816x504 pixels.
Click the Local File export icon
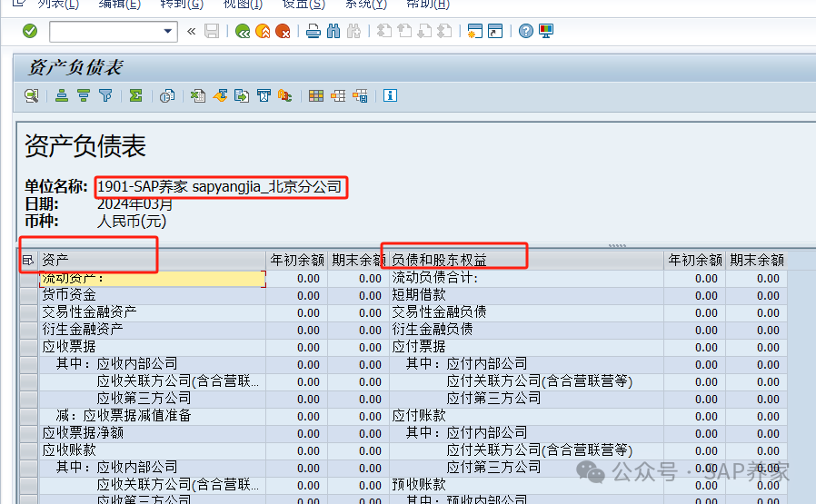[242, 95]
